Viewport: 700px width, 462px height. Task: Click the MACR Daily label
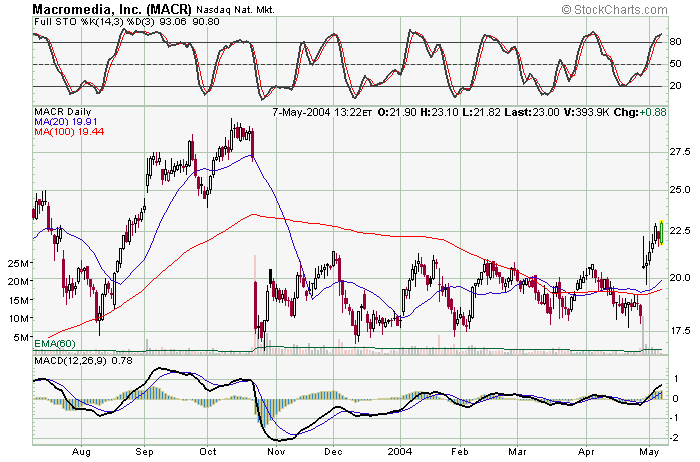pos(62,112)
